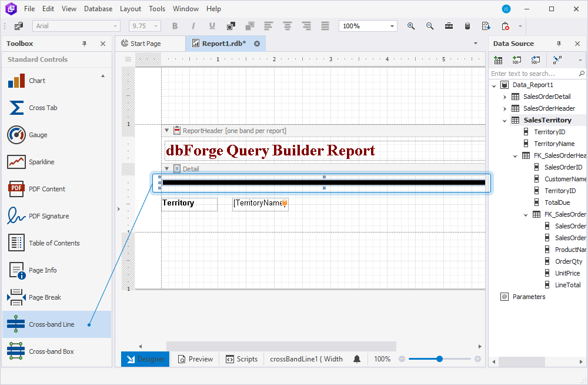Switch to the Designer tab
The height and width of the screenshot is (385, 588).
145,359
